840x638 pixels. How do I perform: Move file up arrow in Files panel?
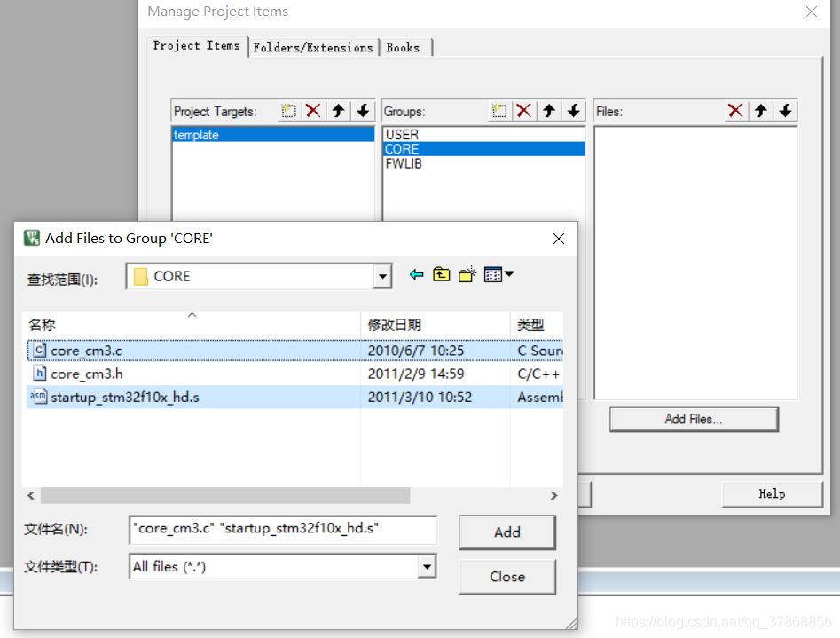tap(761, 111)
